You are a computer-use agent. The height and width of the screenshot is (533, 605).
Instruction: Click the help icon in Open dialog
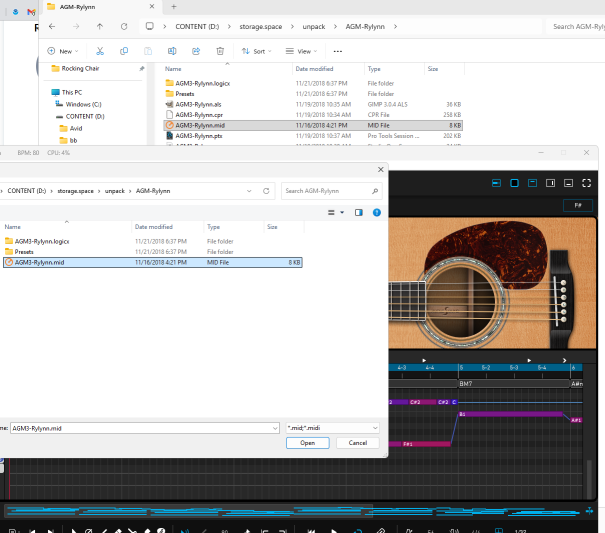(x=377, y=212)
